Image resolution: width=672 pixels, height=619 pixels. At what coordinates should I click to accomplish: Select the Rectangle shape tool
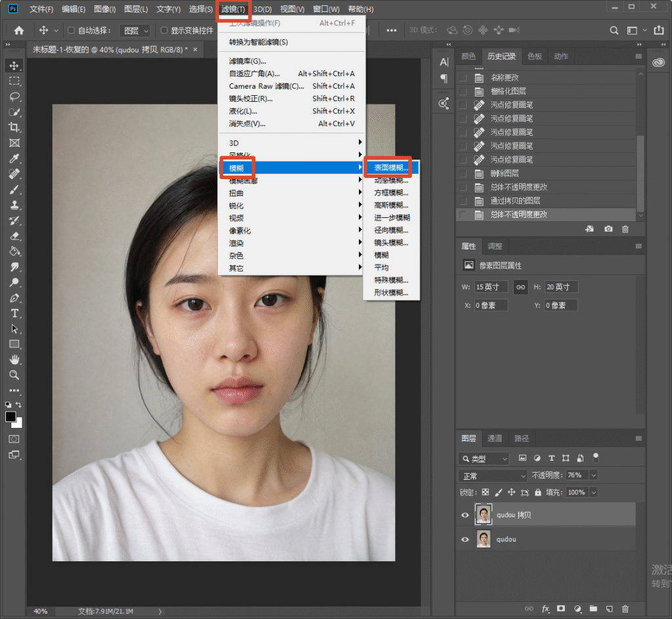[14, 344]
